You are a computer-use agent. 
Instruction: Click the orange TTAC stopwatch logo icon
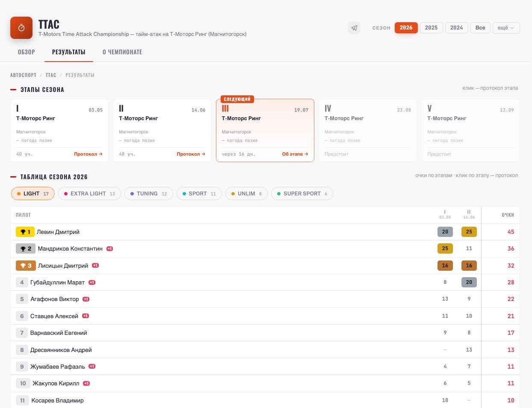21,28
